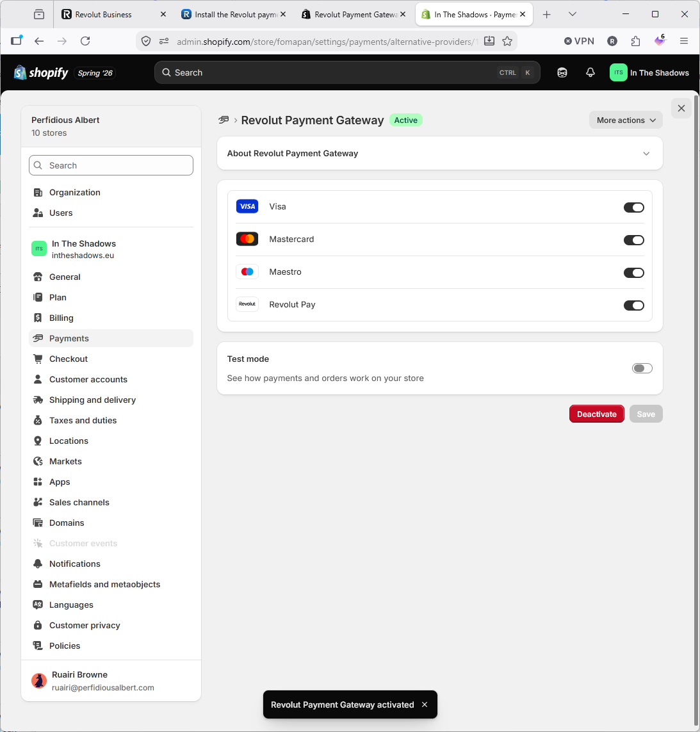
Task: Click the Maestro logo
Action: 247,272
